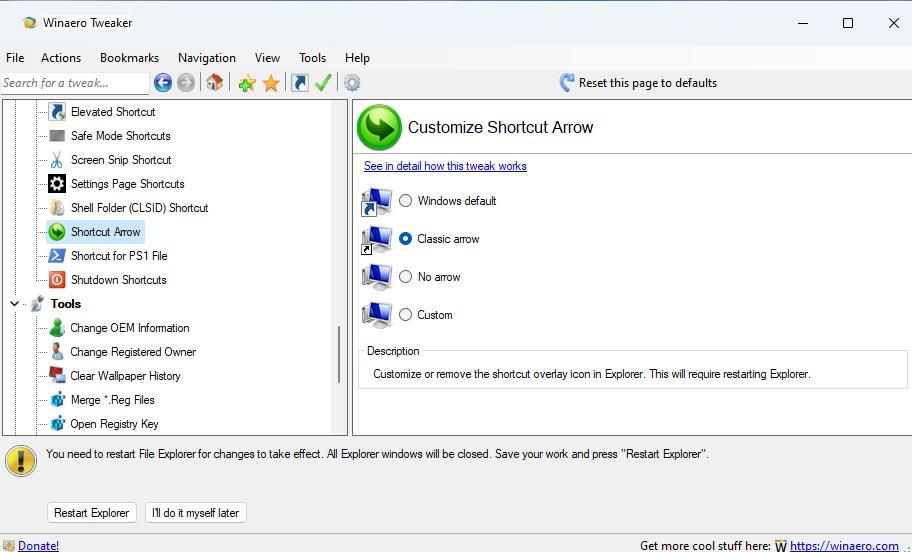Image resolution: width=912 pixels, height=552 pixels.
Task: Open the Bookmarks menu
Action: tap(129, 58)
